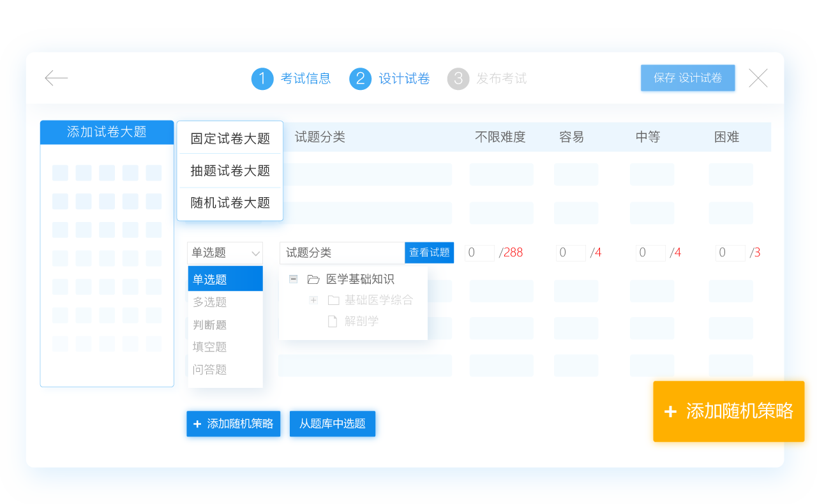Click the 查看试题 button
Screen dimensions: 817x504
pyautogui.click(x=429, y=253)
